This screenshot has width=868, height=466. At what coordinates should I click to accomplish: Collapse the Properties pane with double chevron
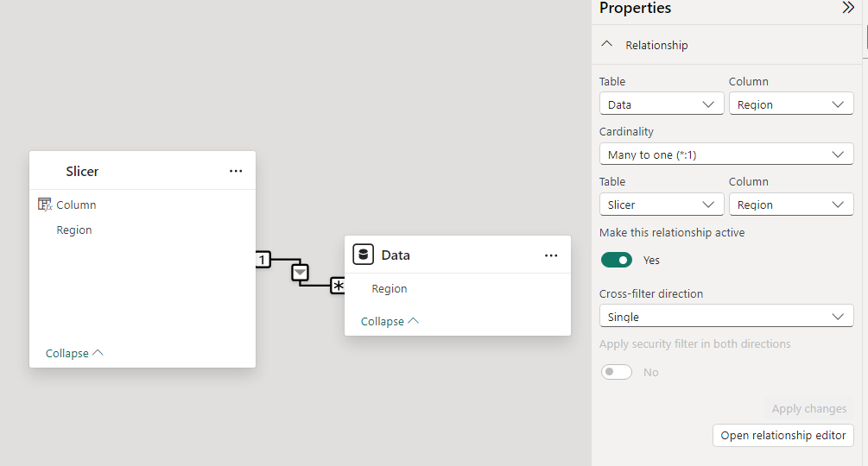847,8
